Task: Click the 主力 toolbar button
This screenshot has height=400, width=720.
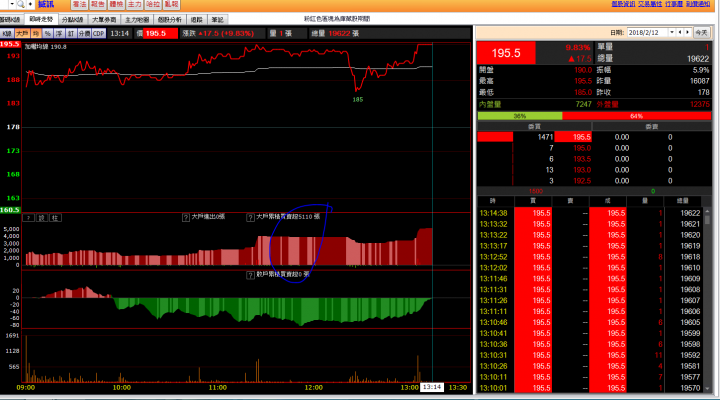Action: click(x=134, y=4)
